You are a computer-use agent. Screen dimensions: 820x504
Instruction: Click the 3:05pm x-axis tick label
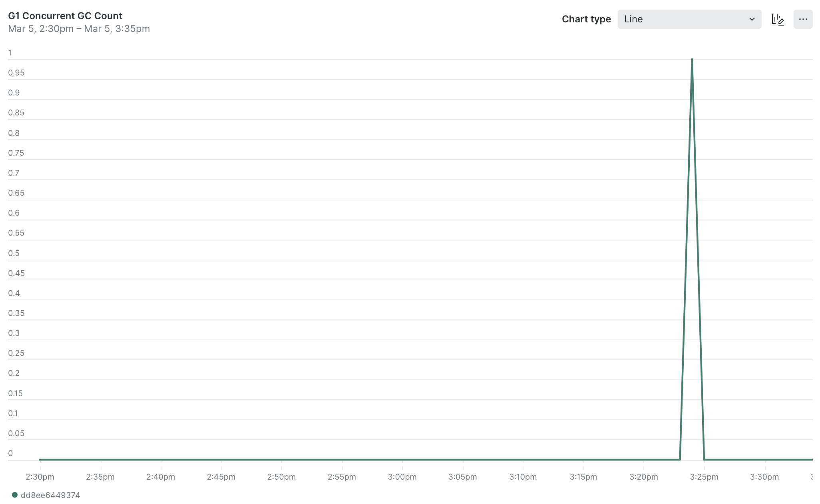point(463,476)
